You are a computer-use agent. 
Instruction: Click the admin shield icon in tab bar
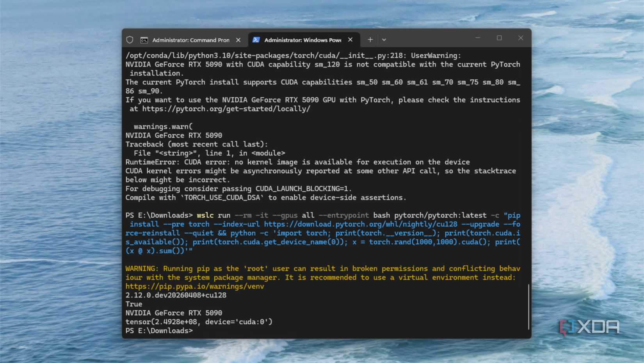pyautogui.click(x=130, y=40)
